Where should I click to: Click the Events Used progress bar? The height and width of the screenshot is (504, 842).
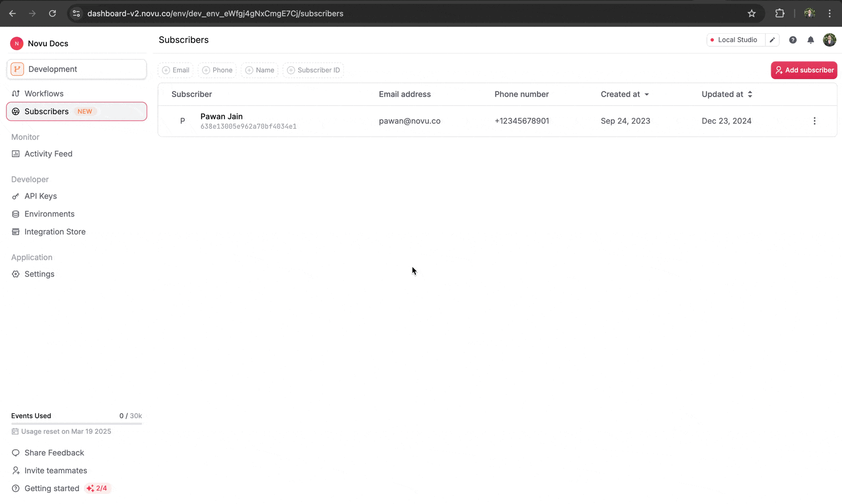[76, 424]
